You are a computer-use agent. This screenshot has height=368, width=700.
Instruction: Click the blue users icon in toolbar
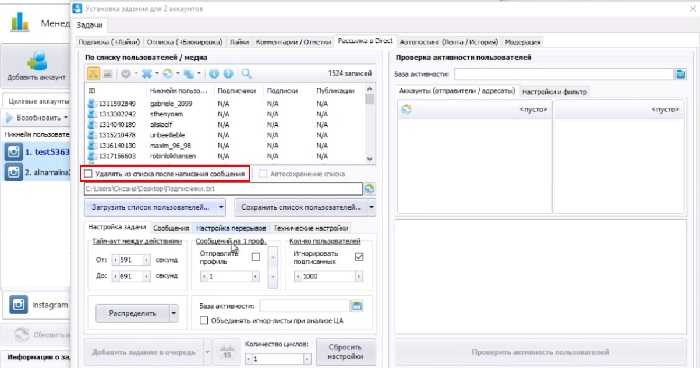click(147, 74)
